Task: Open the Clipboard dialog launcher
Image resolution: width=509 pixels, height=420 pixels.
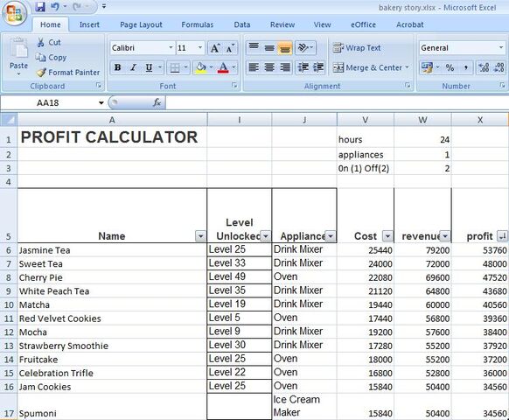Action: [x=99, y=86]
